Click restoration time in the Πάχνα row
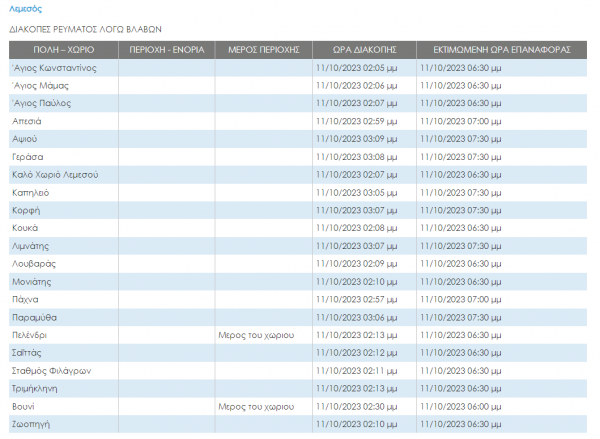The width and height of the screenshot is (600, 439). pyautogui.click(x=461, y=299)
